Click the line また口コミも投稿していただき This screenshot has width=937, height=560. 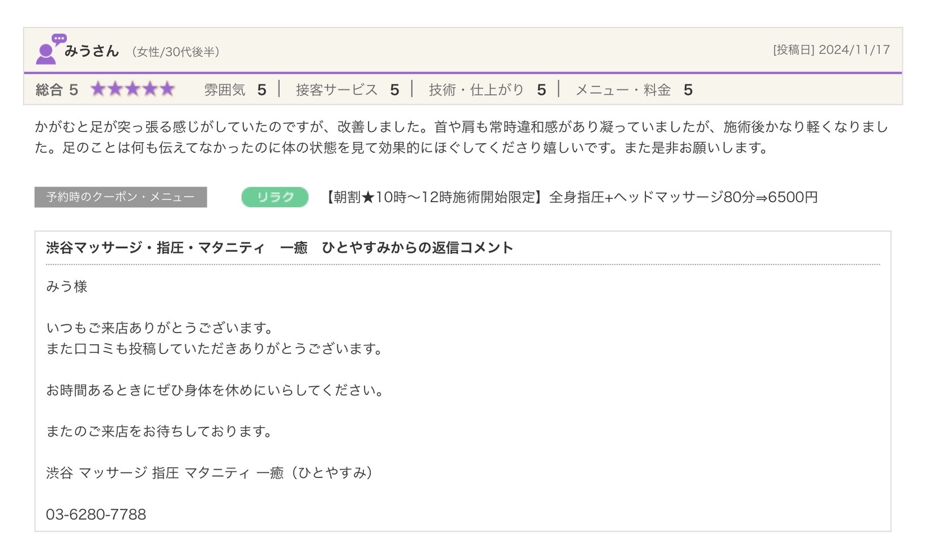coord(215,349)
